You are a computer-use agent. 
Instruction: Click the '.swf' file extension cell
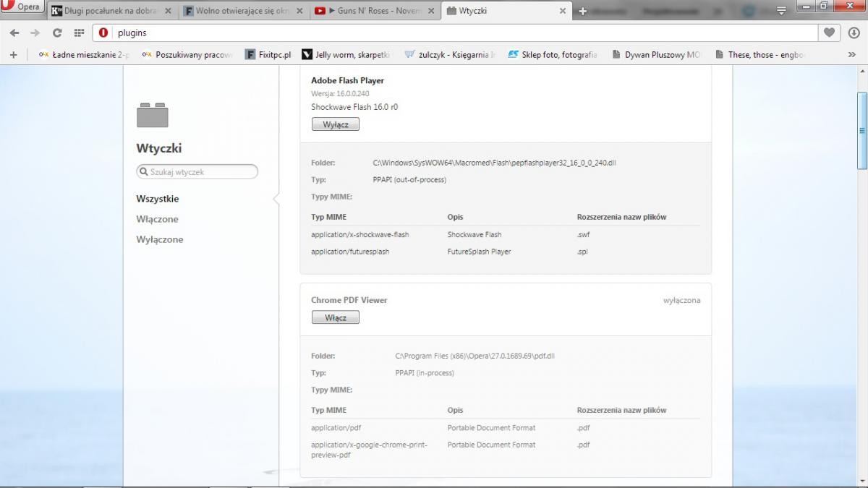584,234
